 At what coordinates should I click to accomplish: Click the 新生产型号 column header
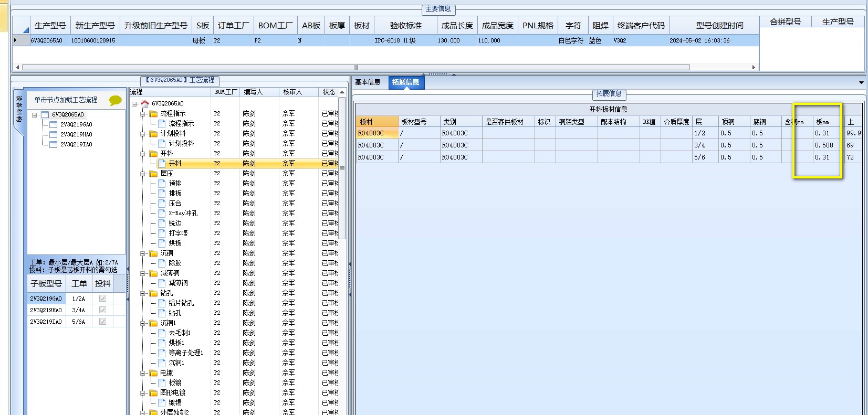95,25
